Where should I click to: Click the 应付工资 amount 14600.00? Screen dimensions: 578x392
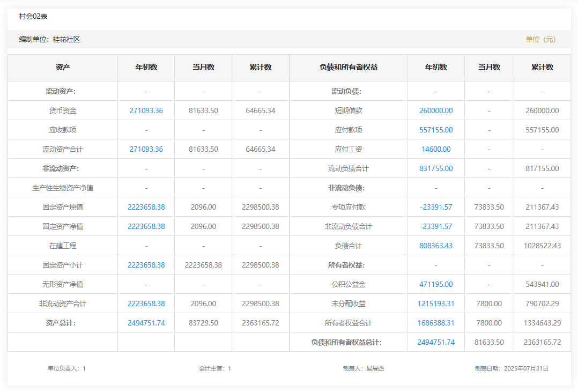435,149
